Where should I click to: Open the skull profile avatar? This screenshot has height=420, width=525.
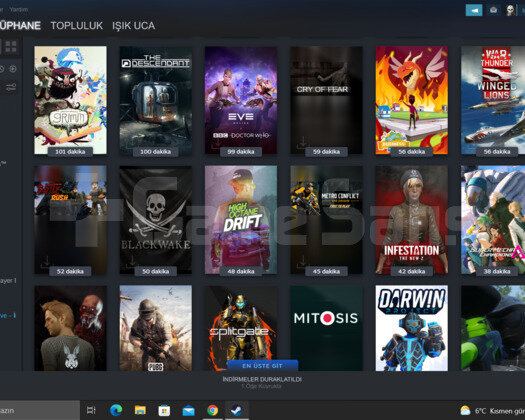pyautogui.click(x=510, y=10)
